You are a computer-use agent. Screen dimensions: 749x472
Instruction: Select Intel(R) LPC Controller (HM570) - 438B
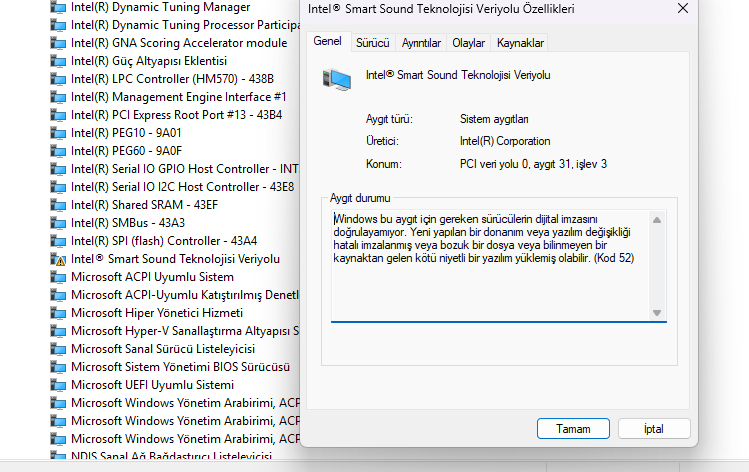click(172, 79)
